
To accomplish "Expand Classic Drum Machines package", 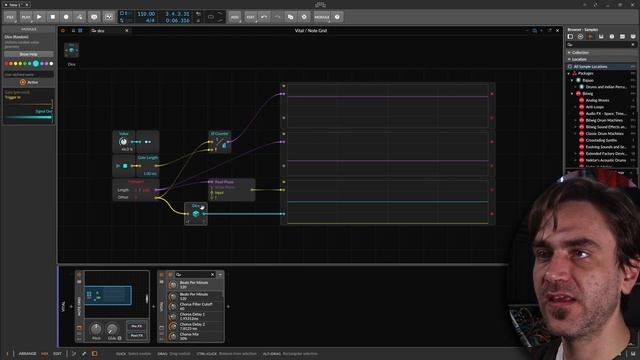I will 576,134.
